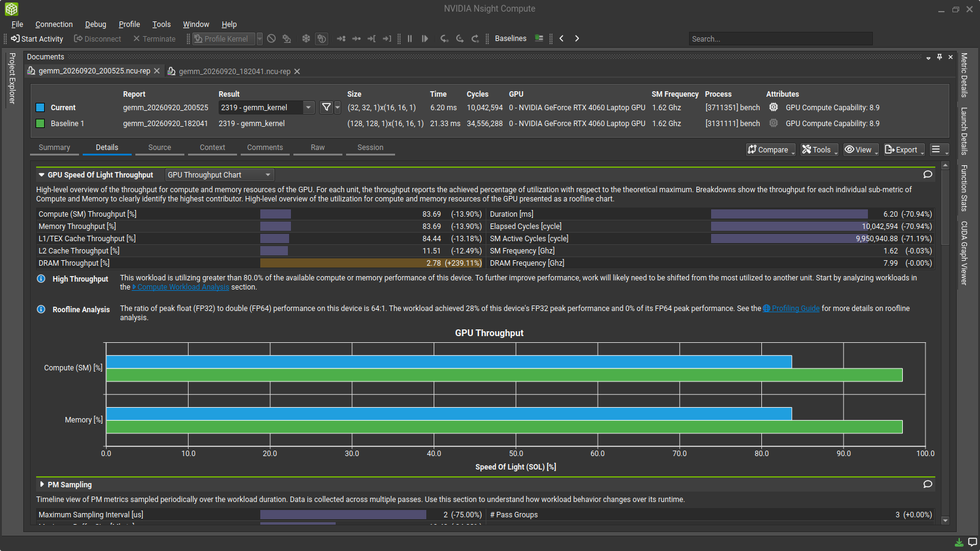The height and width of the screenshot is (551, 980).
Task: Open the Profile Kernel dropdown arrow
Action: point(260,39)
